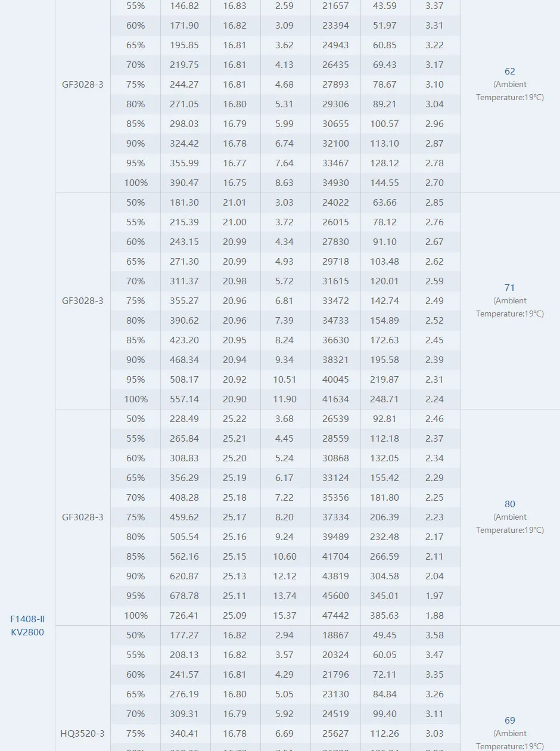The width and height of the screenshot is (560, 751).
Task: Select the power value 385.63
Action: click(385, 615)
